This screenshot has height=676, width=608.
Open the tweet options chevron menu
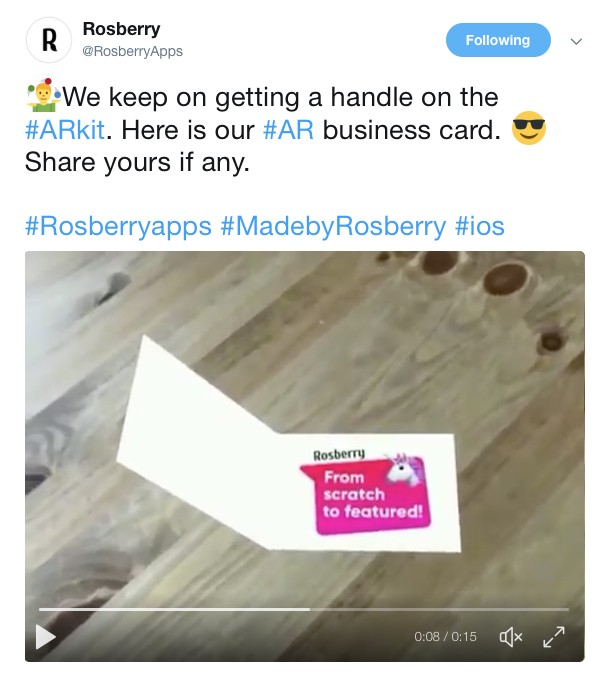pos(576,41)
